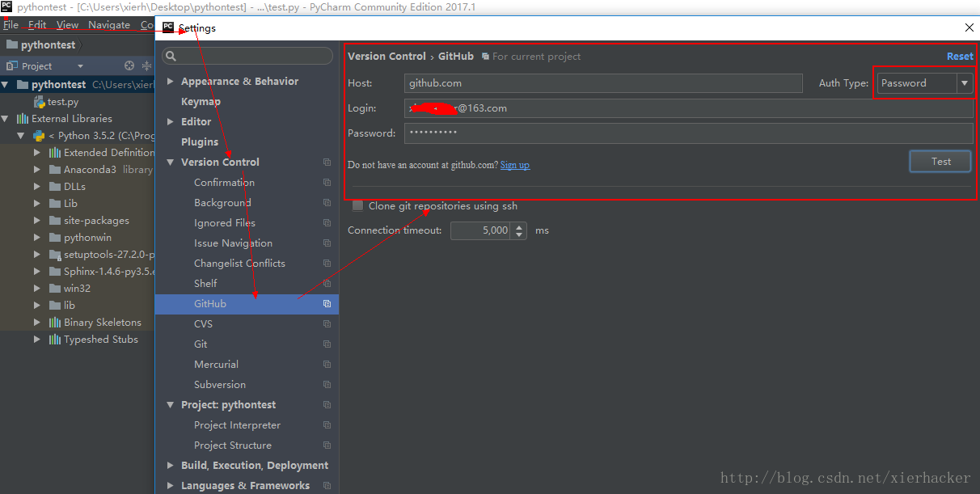This screenshot has width=980, height=494.
Task: Click the Reset link
Action: pos(960,57)
